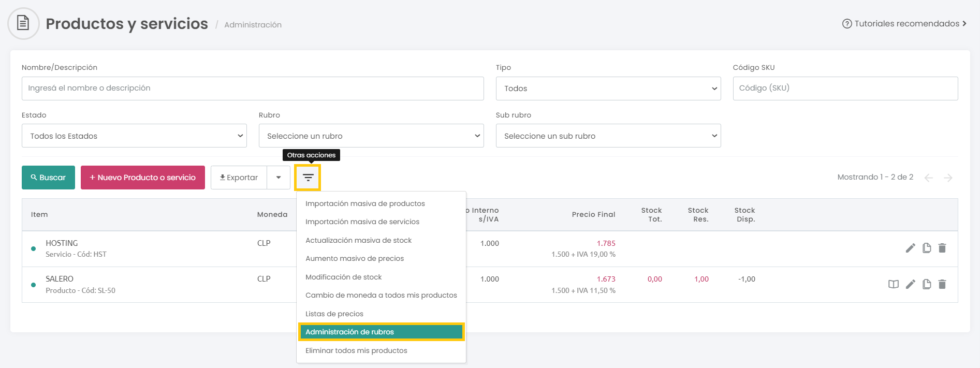Viewport: 980px width, 368px height.
Task: Open the Rubro selection dropdown
Action: [371, 136]
